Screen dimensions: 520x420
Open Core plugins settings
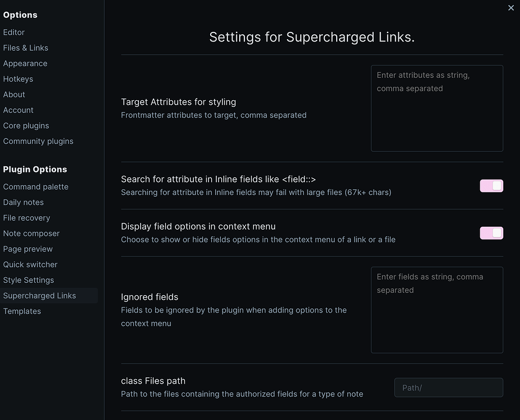coord(26,125)
